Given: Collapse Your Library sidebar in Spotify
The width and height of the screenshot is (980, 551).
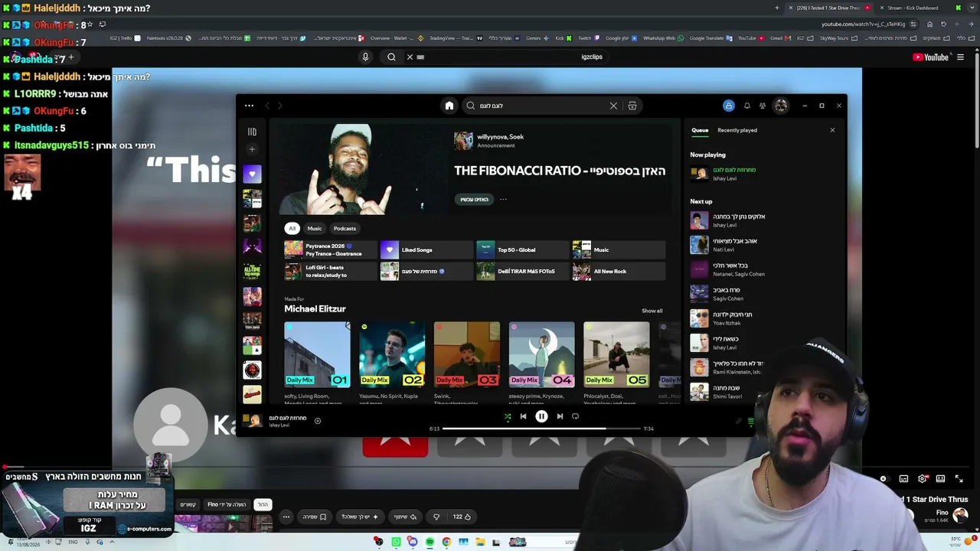Looking at the screenshot, I should [x=252, y=132].
